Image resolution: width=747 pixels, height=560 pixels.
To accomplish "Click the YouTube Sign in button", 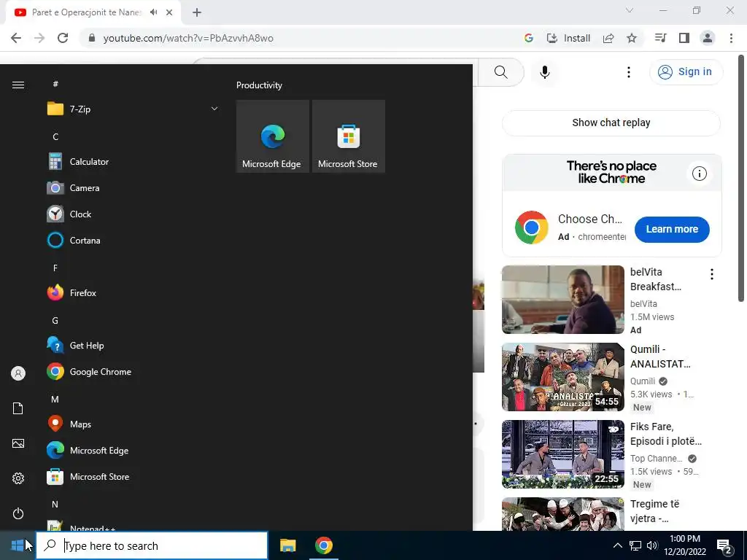I will tap(686, 72).
